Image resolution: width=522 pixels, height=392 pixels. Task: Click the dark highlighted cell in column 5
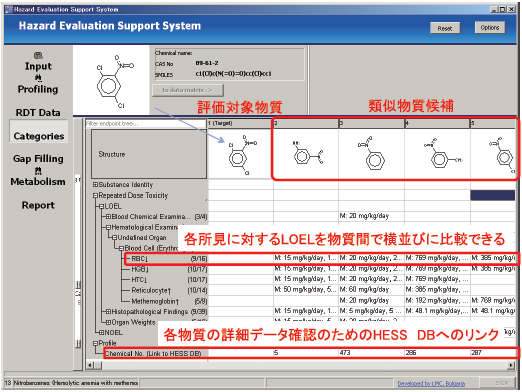(x=493, y=195)
